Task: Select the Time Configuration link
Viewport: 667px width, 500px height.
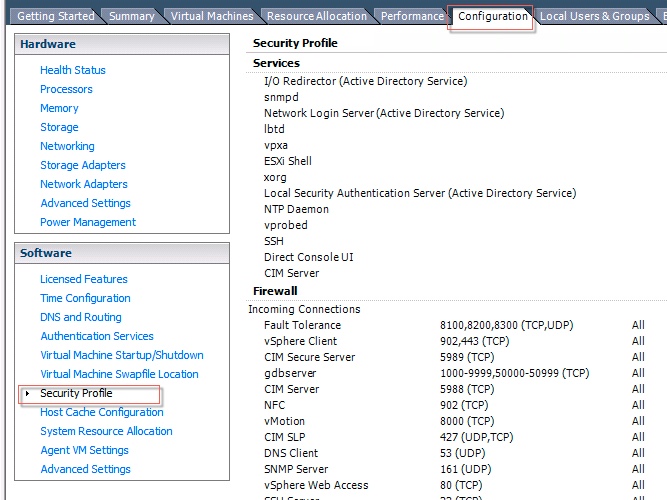Action: click(85, 298)
